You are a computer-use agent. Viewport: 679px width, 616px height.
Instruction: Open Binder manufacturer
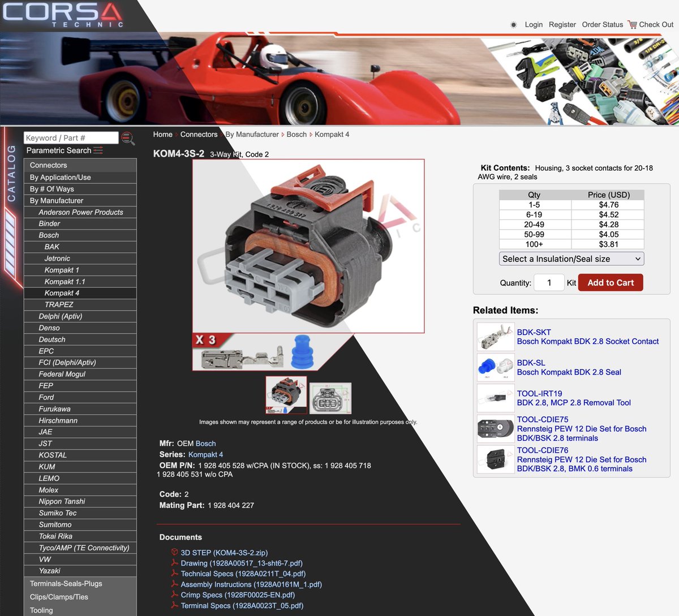point(80,223)
